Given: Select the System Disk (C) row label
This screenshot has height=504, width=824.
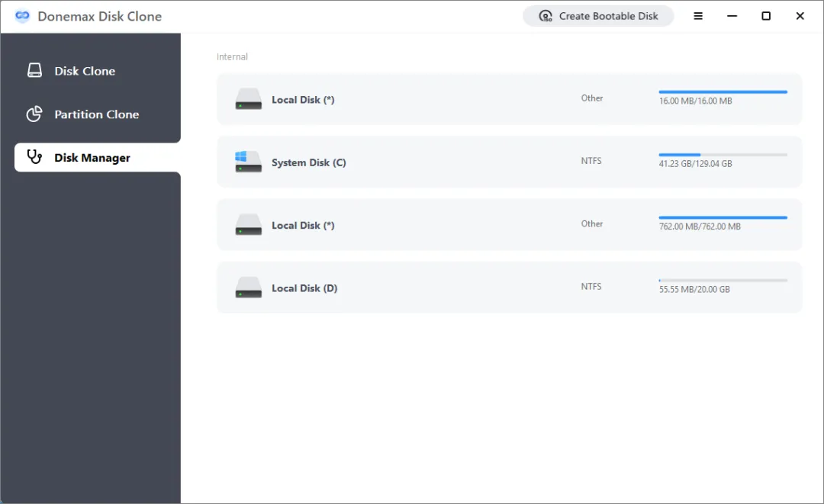Looking at the screenshot, I should coord(308,162).
